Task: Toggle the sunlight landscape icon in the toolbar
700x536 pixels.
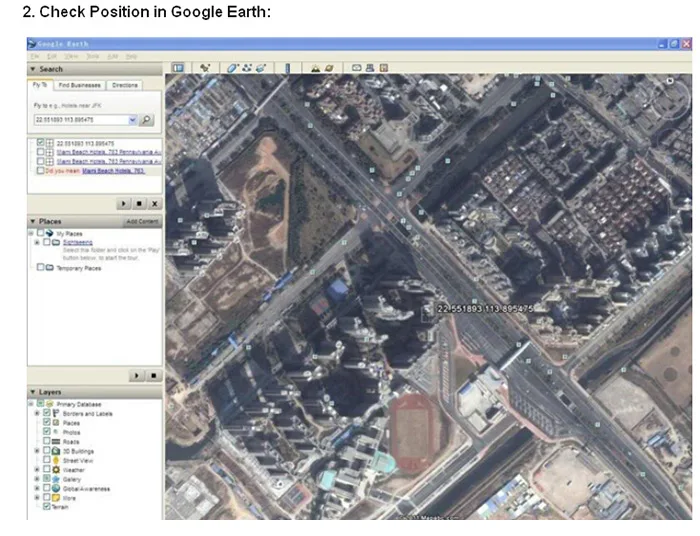Action: (x=316, y=68)
